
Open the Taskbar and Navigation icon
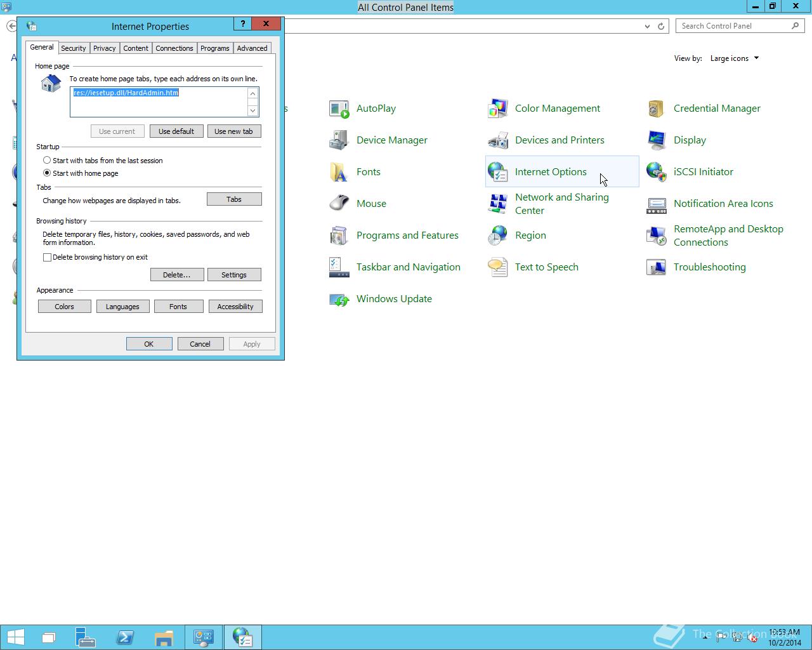[x=339, y=267]
